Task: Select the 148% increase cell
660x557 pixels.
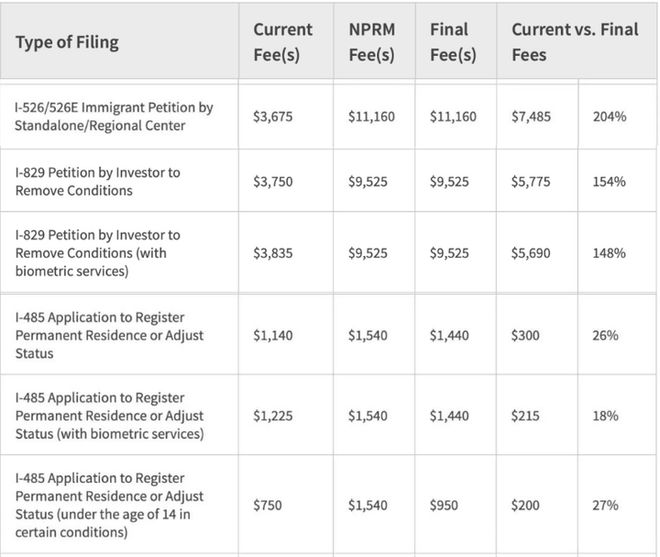Action: (x=609, y=253)
